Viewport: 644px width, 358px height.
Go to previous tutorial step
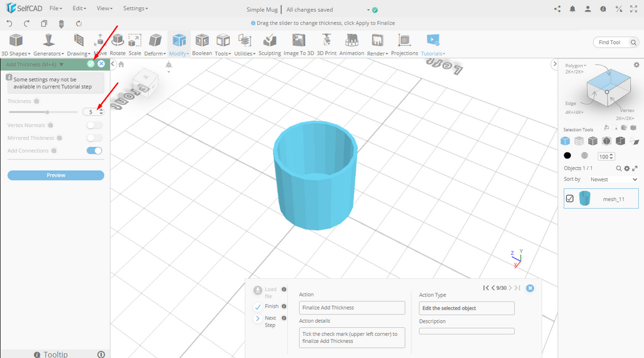(x=493, y=288)
